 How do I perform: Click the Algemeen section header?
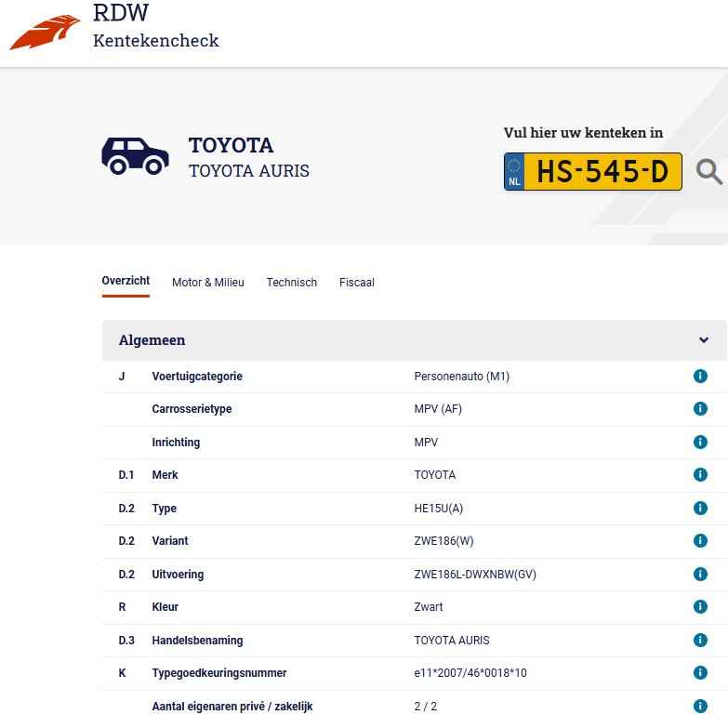point(414,340)
